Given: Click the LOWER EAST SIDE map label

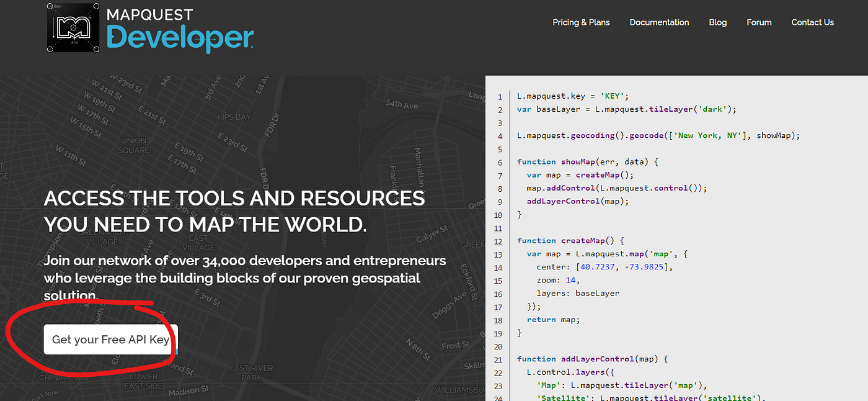Looking at the screenshot, I should pyautogui.click(x=143, y=381).
